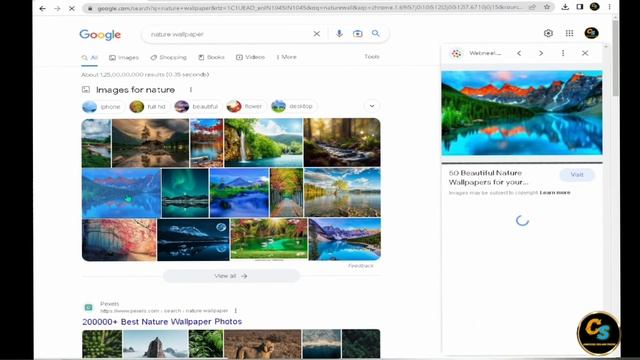This screenshot has height=360, width=640.
Task: Open the green lake sunburst thumbnail
Action: tap(269, 239)
